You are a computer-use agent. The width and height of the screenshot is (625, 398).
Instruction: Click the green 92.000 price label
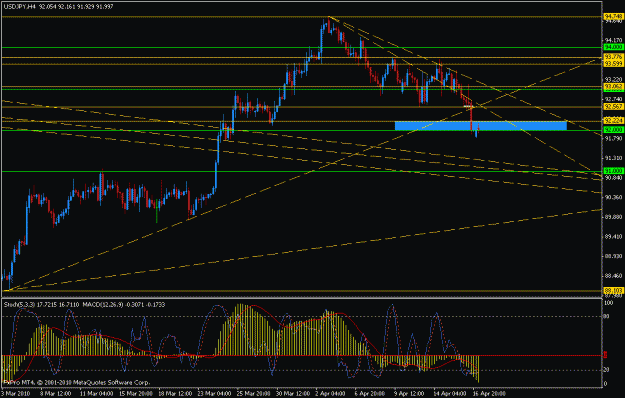613,130
